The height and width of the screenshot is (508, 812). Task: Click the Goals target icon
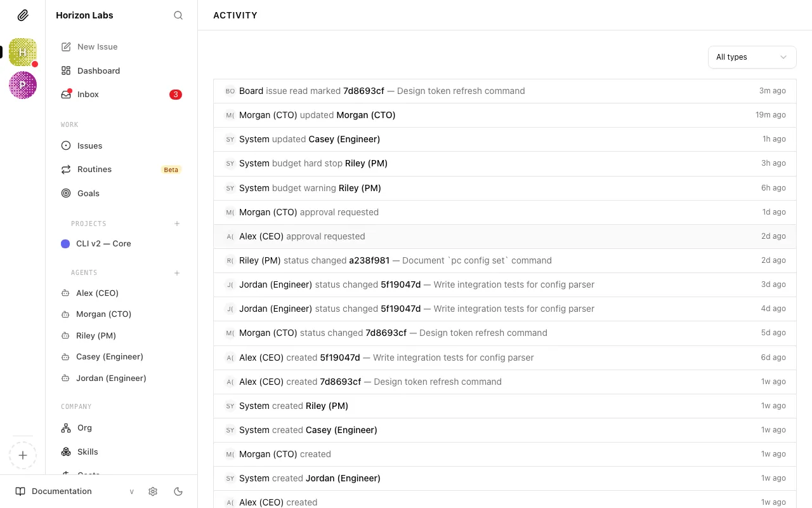[x=66, y=193]
